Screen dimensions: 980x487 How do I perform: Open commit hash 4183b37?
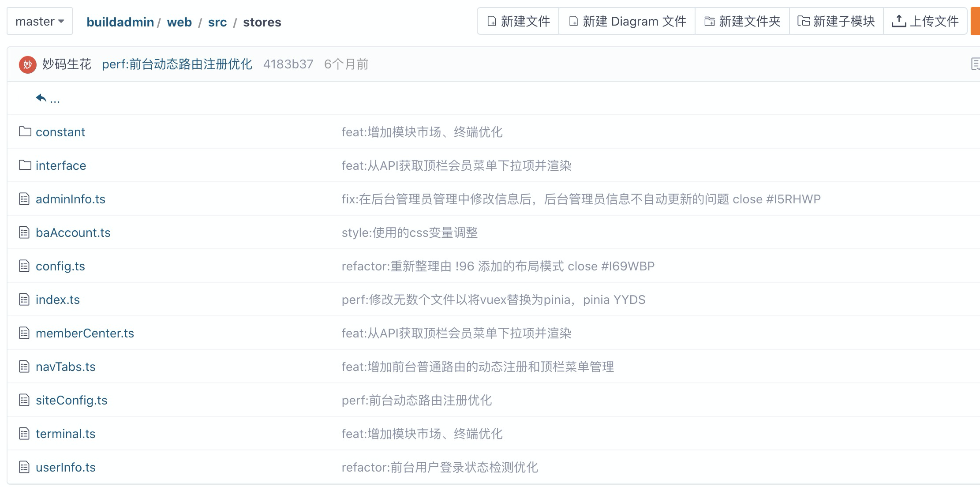[x=288, y=64]
